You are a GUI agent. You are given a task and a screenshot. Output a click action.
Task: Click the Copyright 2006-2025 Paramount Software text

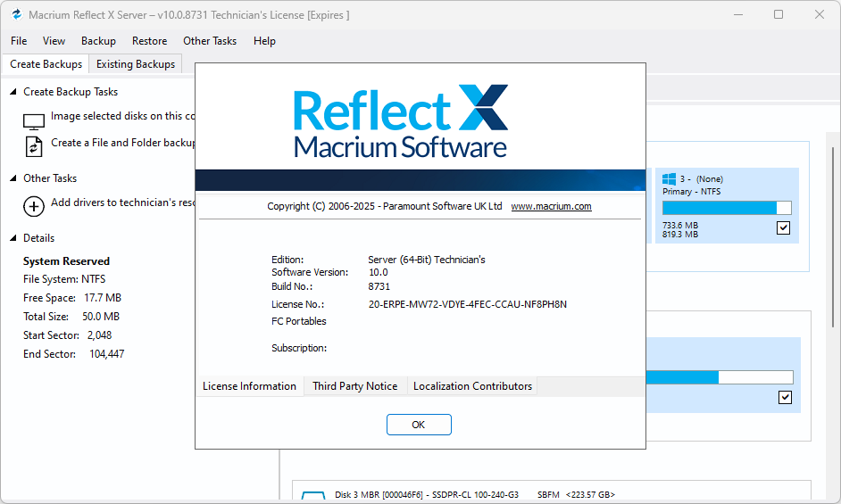click(385, 206)
